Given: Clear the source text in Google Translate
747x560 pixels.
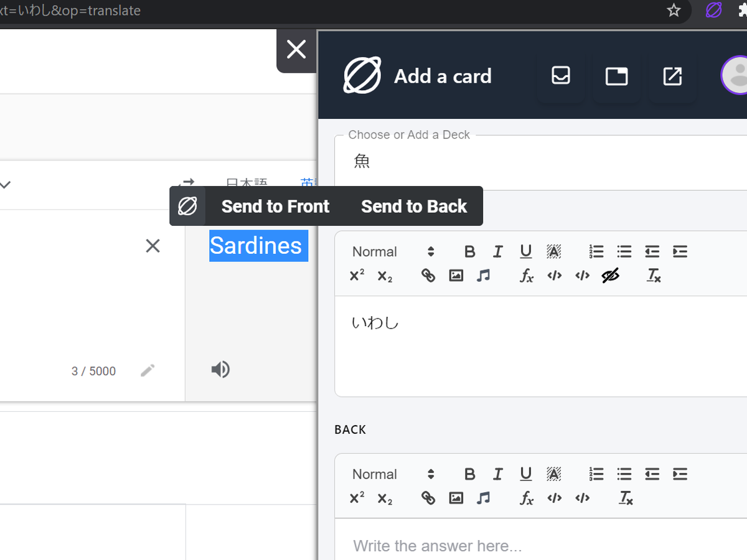Looking at the screenshot, I should pyautogui.click(x=153, y=246).
